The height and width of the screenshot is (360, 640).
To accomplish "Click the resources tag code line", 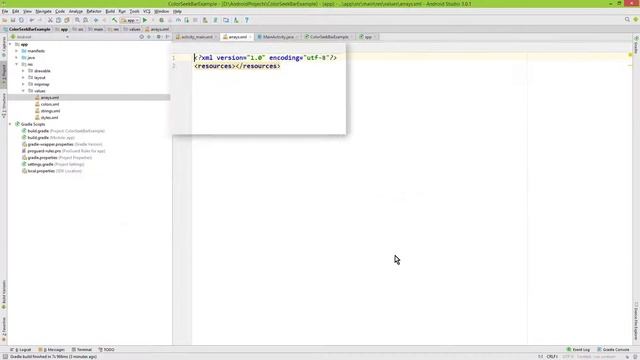I will pyautogui.click(x=237, y=66).
